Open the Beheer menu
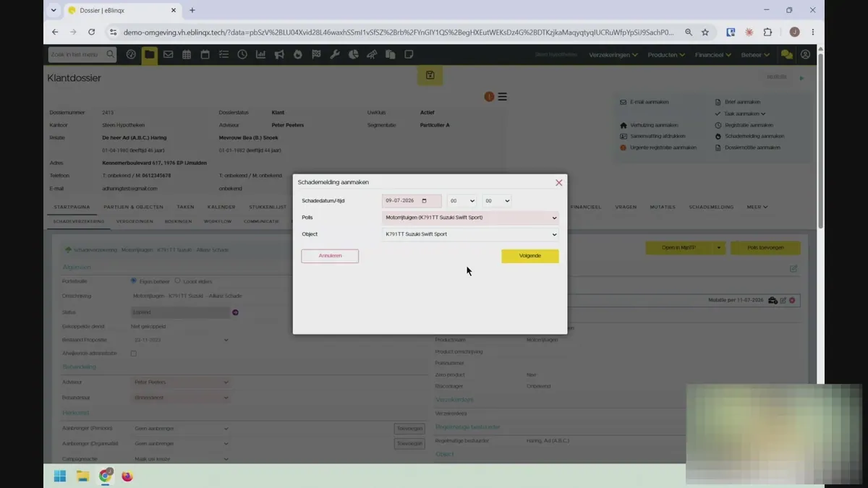 pyautogui.click(x=755, y=55)
